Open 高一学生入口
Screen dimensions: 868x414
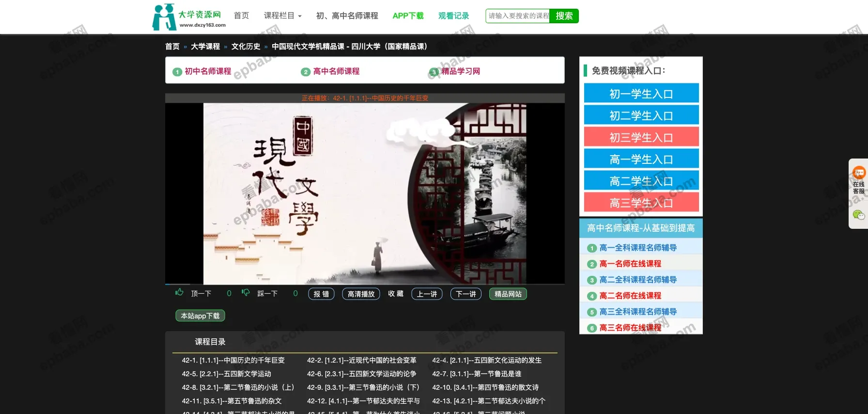(x=641, y=159)
